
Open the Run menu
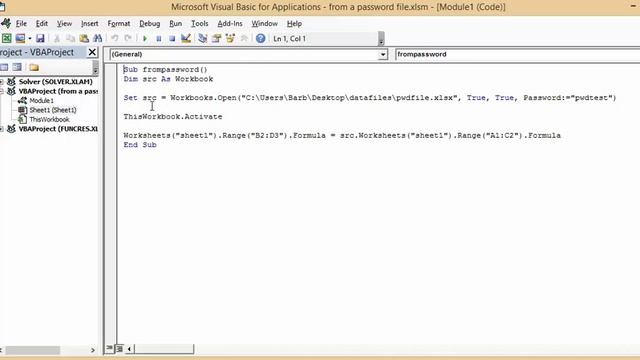pyautogui.click(x=176, y=24)
